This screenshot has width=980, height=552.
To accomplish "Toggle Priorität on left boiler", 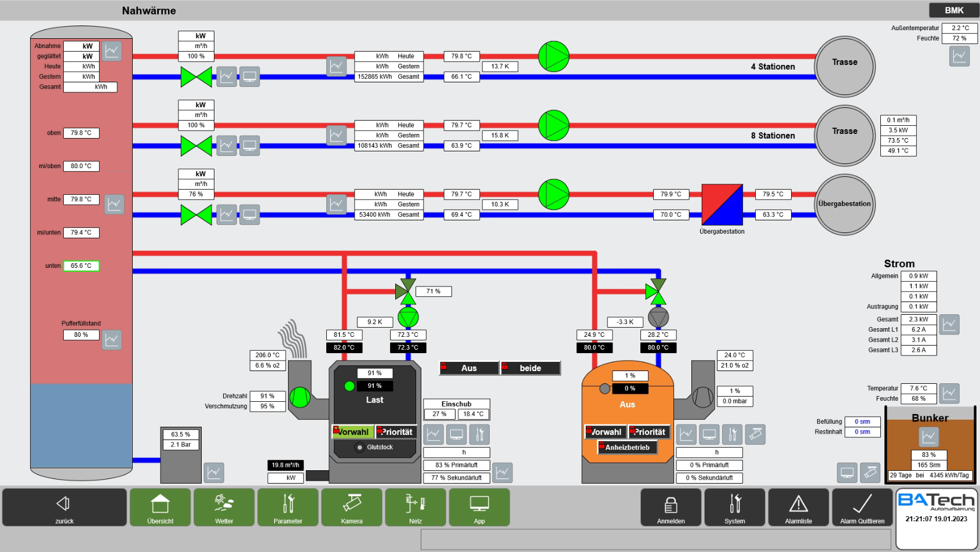I will coord(396,432).
